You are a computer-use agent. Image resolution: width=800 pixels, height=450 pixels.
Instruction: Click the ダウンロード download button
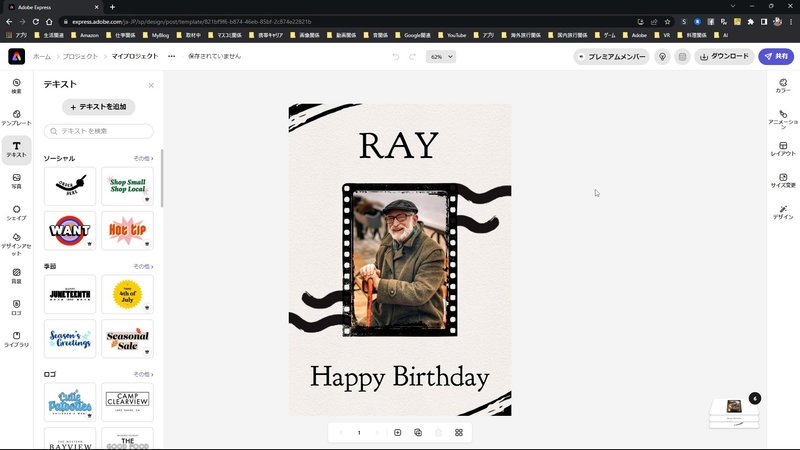724,57
